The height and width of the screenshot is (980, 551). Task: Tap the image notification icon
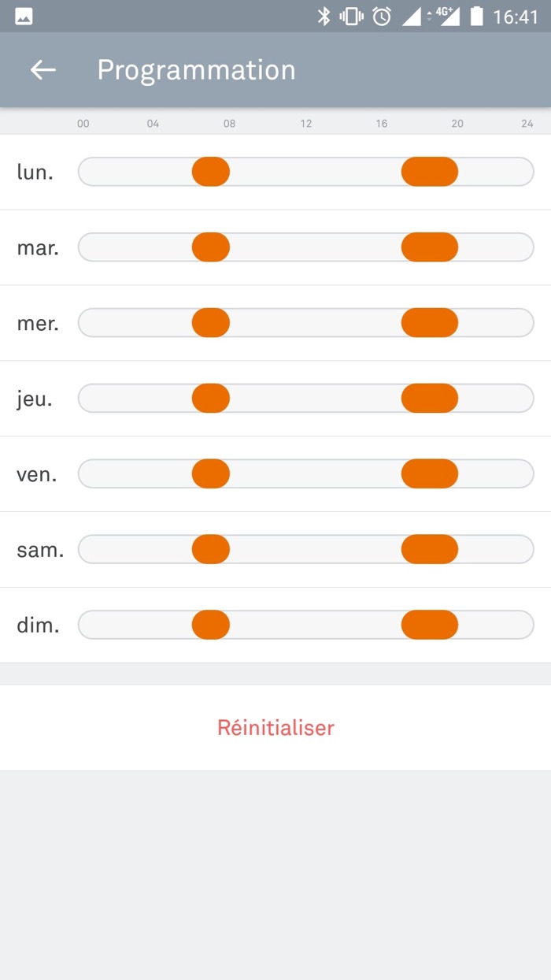tap(24, 17)
